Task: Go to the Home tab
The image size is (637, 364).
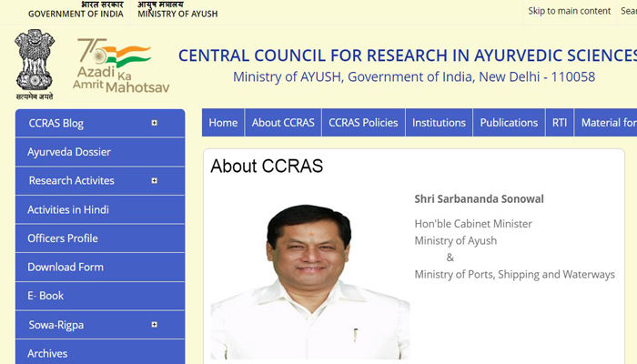Action: pos(223,122)
